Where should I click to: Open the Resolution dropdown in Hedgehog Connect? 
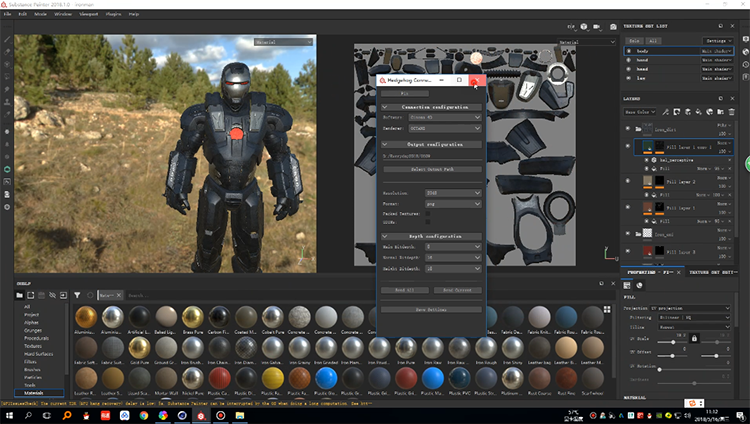[x=453, y=193]
